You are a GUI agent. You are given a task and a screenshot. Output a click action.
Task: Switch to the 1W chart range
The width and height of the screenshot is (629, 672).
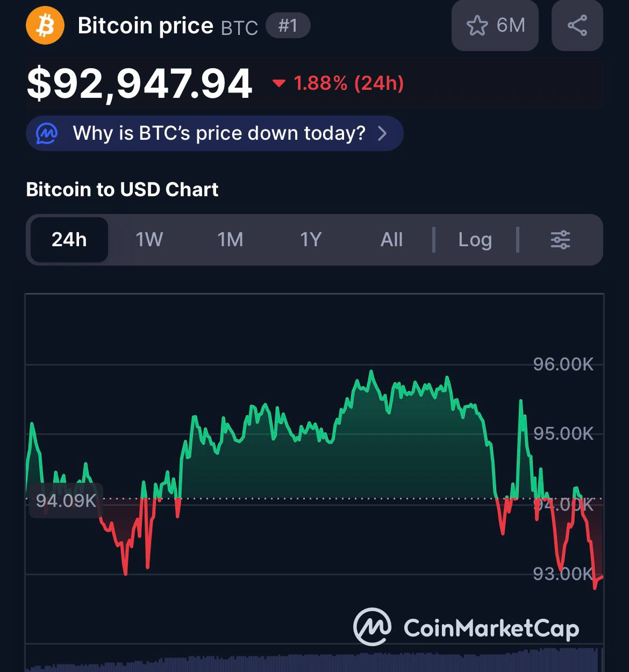click(x=149, y=240)
